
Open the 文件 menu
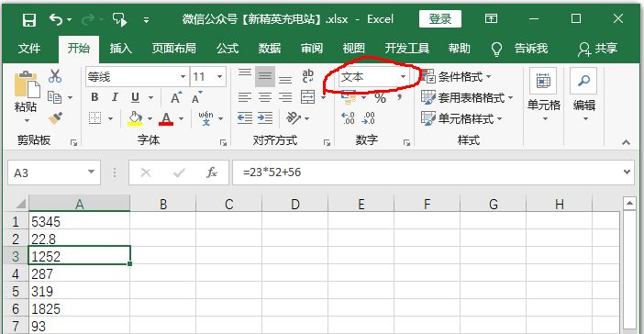coord(29,49)
